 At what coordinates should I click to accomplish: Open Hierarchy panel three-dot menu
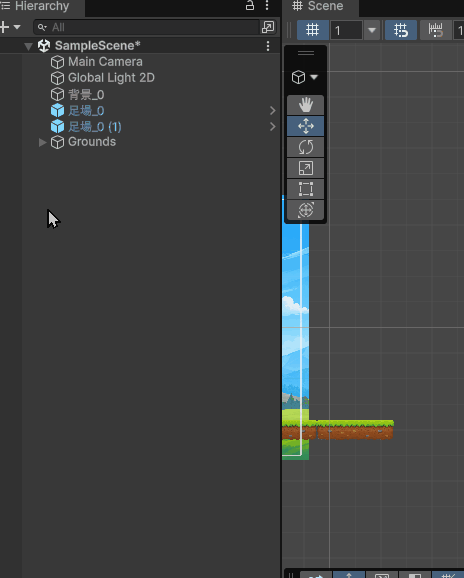pyautogui.click(x=267, y=6)
